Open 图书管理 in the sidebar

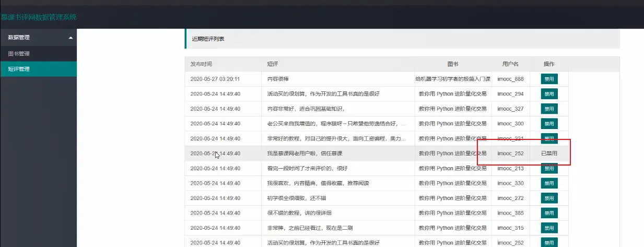click(19, 54)
